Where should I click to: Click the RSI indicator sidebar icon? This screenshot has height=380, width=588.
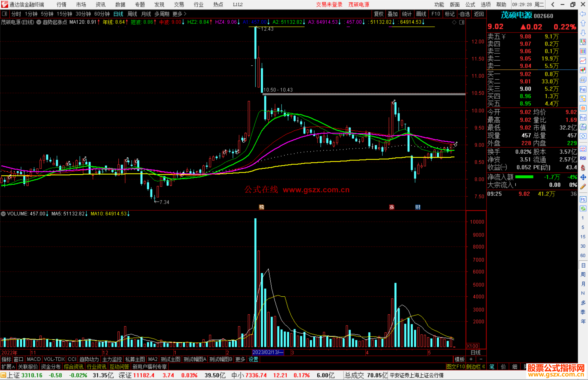[583, 158]
